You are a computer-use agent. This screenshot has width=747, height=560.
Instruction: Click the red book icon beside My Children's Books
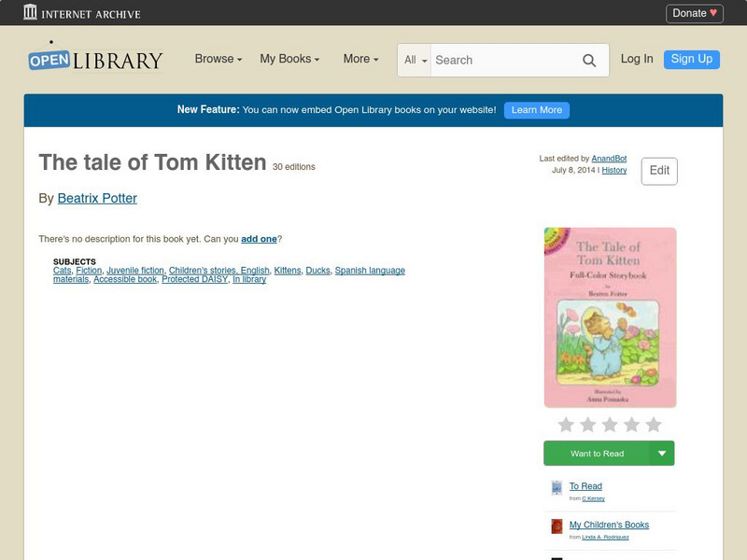coord(555,527)
